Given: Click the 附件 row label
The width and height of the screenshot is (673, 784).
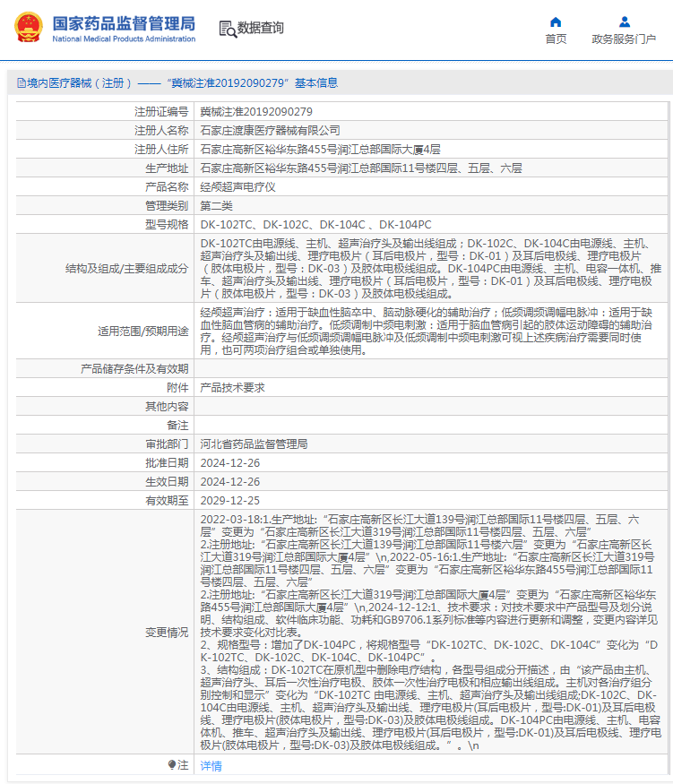Looking at the screenshot, I should click(x=177, y=387).
